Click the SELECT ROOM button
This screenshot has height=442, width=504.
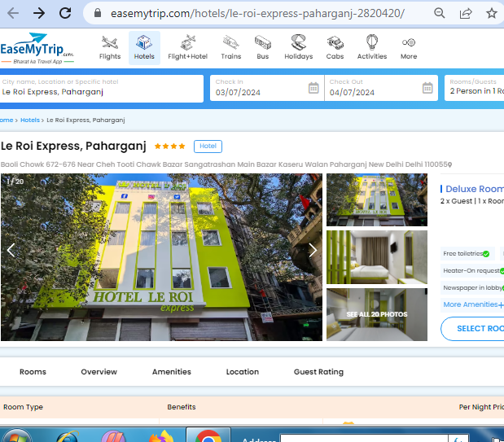click(474, 329)
